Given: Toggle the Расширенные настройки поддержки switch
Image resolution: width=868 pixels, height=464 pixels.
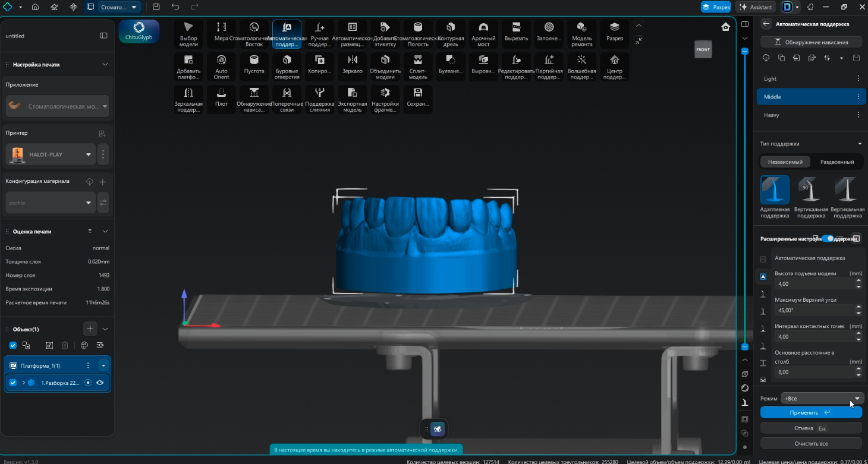Looking at the screenshot, I should click(x=828, y=238).
